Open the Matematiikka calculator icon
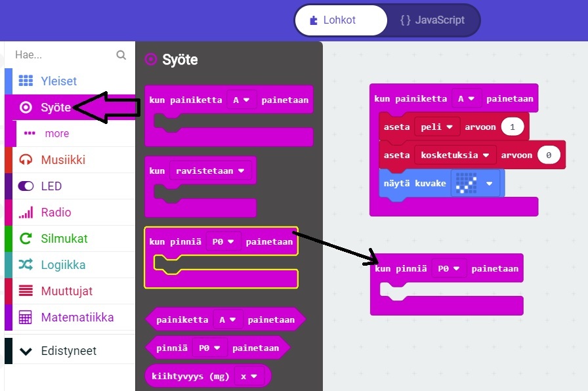The width and height of the screenshot is (588, 391). 26,318
